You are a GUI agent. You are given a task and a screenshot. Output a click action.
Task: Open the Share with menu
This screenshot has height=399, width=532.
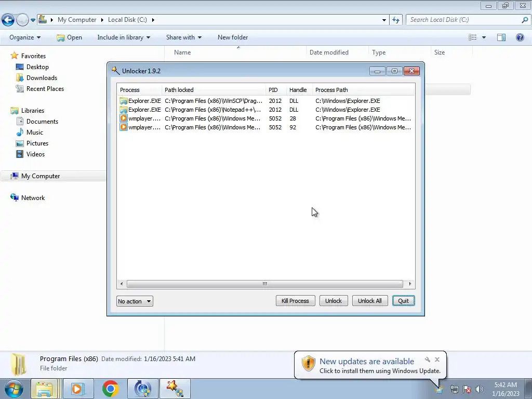184,37
